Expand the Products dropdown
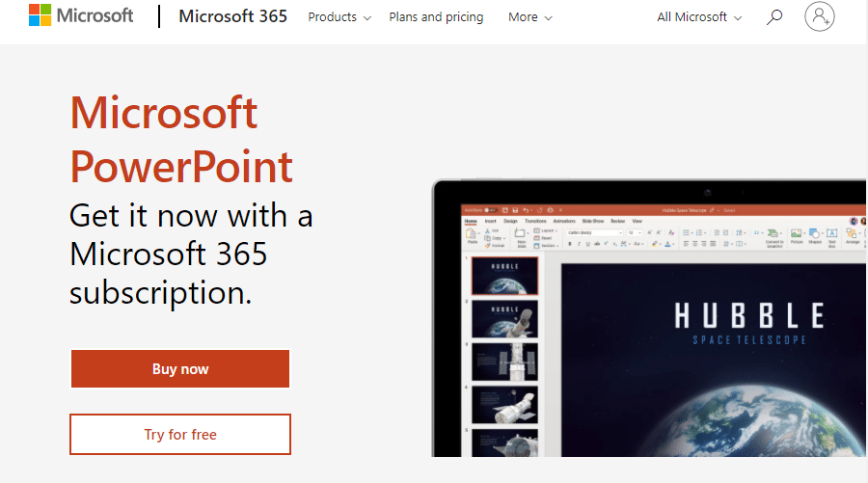This screenshot has width=868, height=483. 339,17
